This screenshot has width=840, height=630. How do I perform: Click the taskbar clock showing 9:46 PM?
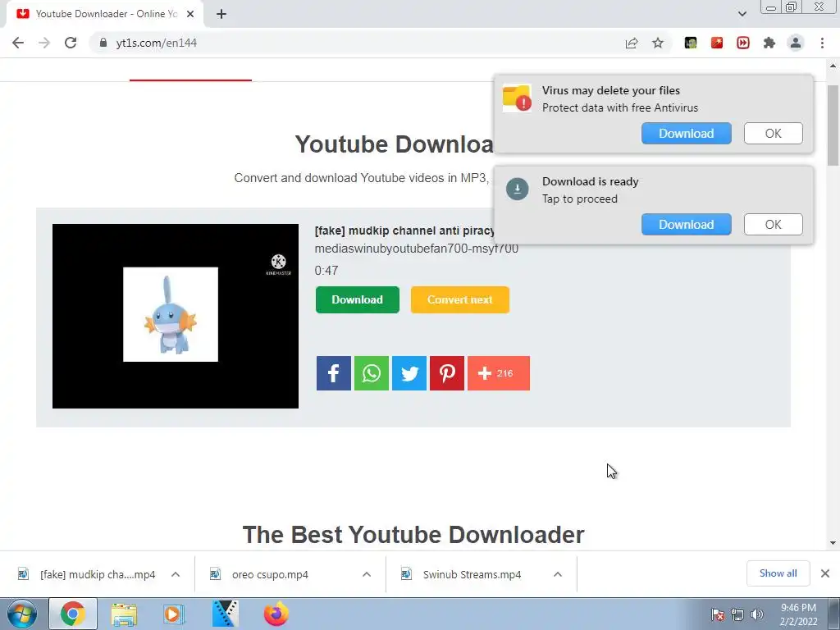click(798, 614)
